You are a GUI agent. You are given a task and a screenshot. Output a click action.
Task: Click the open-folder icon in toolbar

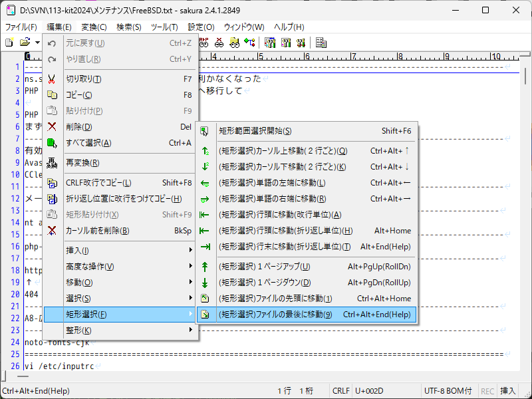(25, 43)
